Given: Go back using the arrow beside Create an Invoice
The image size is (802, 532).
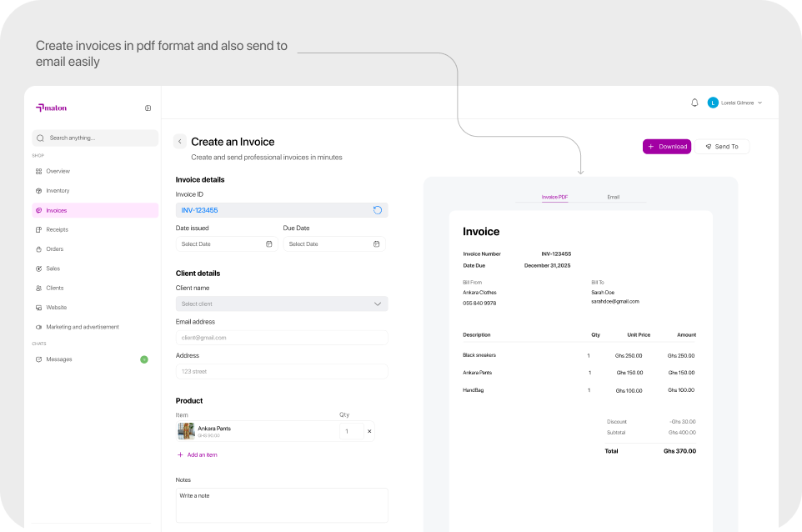Looking at the screenshot, I should (179, 142).
